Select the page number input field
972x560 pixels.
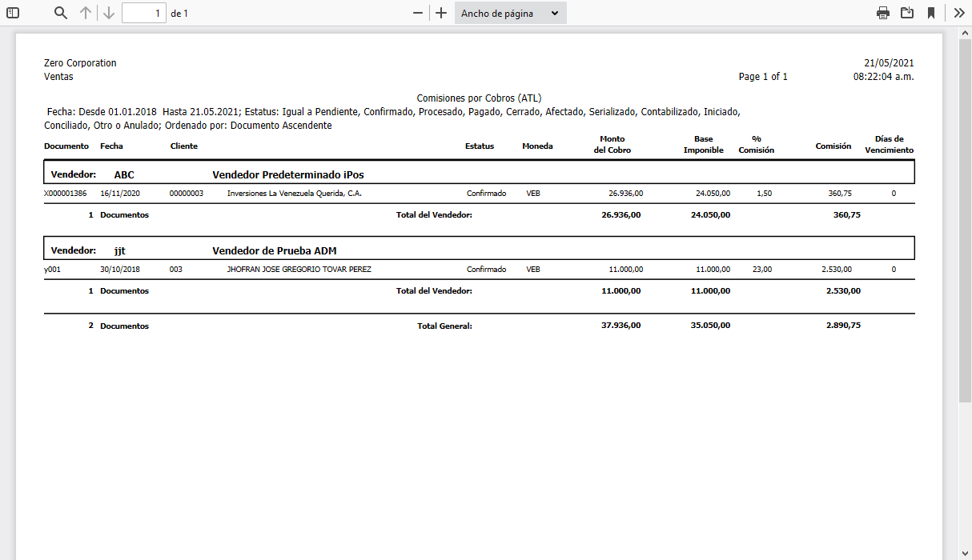[x=144, y=13]
